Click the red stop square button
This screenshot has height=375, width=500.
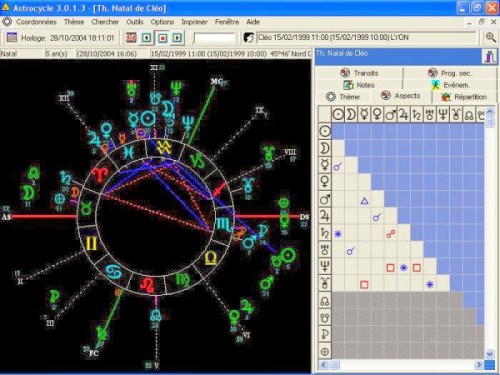[x=162, y=38]
